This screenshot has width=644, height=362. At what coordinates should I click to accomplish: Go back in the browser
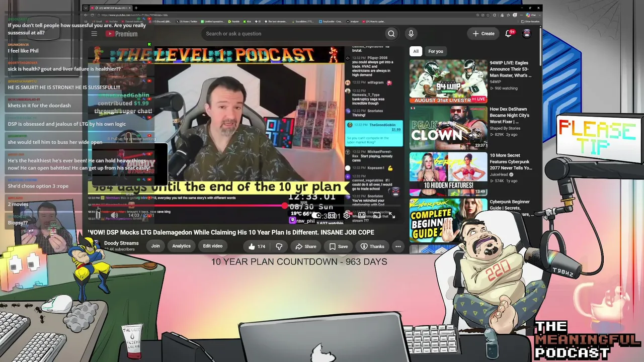pyautogui.click(x=86, y=15)
